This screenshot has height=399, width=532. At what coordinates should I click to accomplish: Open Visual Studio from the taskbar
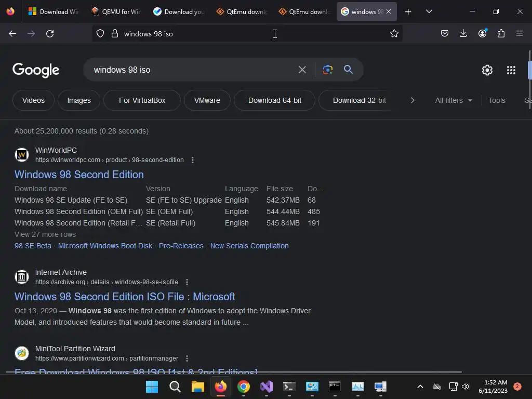[x=267, y=387]
